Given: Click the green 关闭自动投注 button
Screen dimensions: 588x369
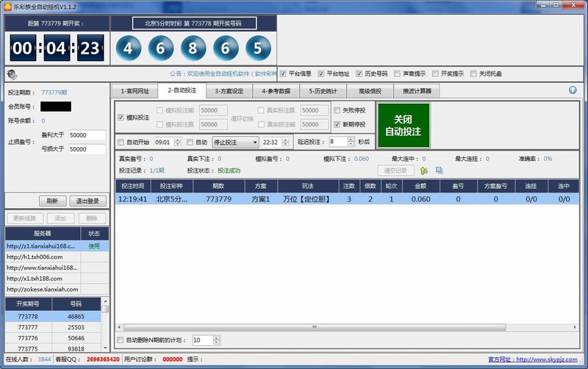Looking at the screenshot, I should 403,125.
